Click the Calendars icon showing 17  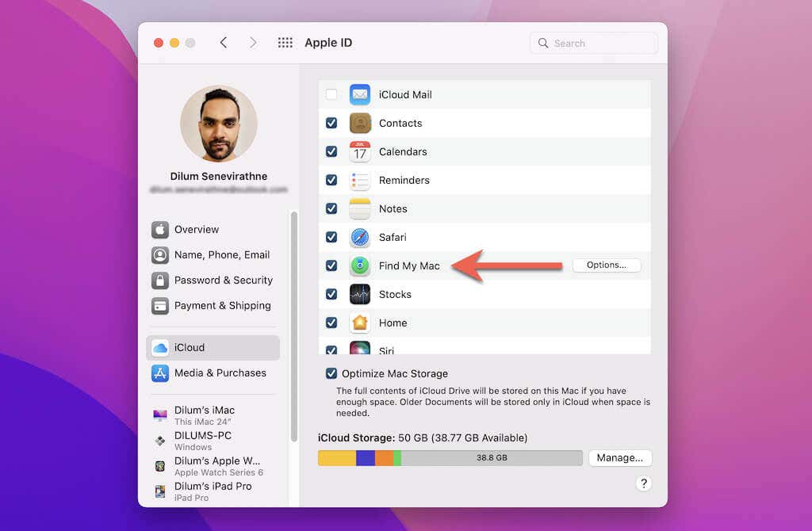point(359,151)
